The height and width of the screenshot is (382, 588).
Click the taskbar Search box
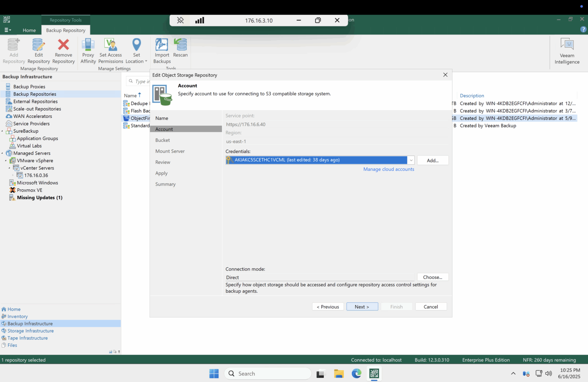[268, 374]
